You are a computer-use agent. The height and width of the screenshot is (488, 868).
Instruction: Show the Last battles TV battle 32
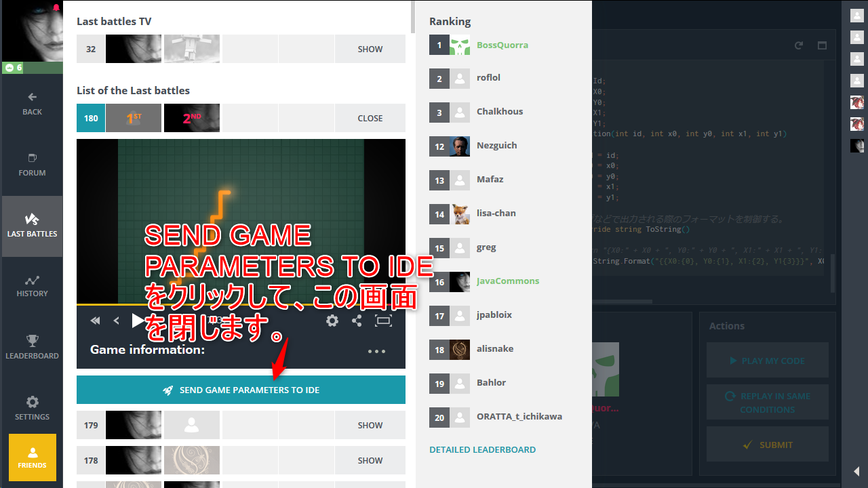point(370,49)
